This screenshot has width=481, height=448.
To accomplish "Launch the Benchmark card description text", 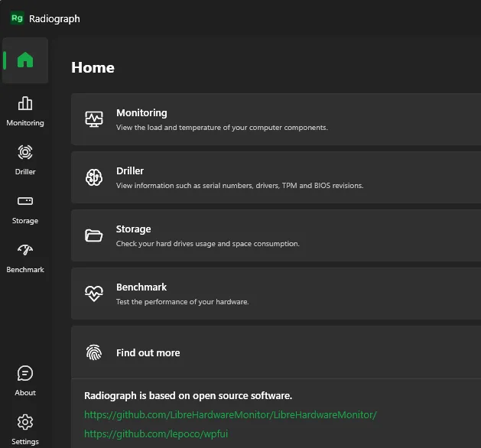I will (182, 302).
